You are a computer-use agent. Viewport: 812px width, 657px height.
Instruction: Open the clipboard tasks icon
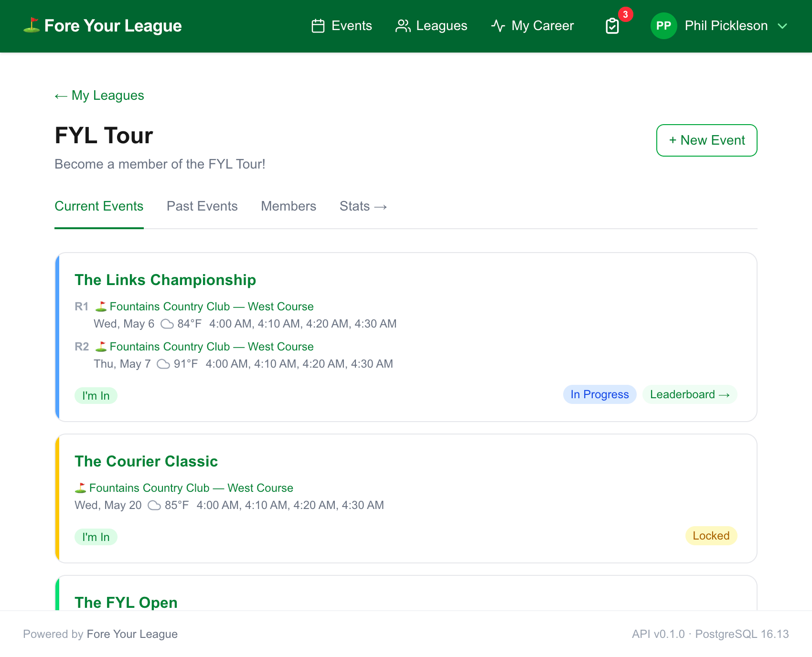612,26
